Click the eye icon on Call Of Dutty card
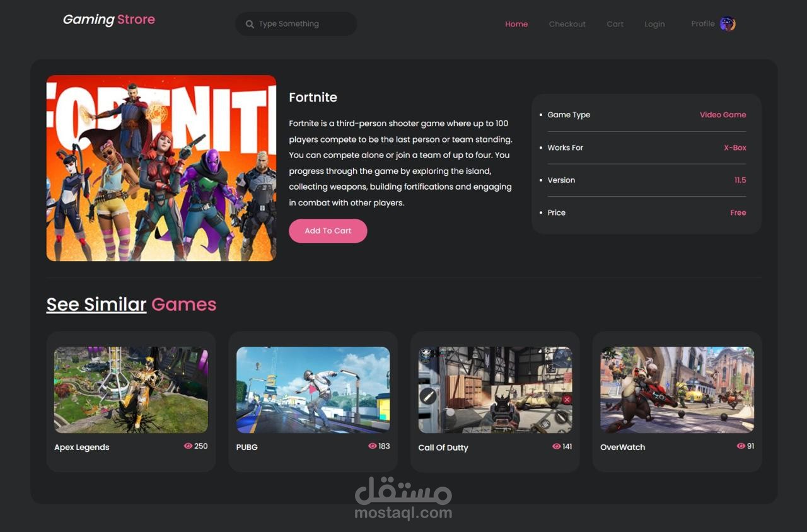 point(556,446)
